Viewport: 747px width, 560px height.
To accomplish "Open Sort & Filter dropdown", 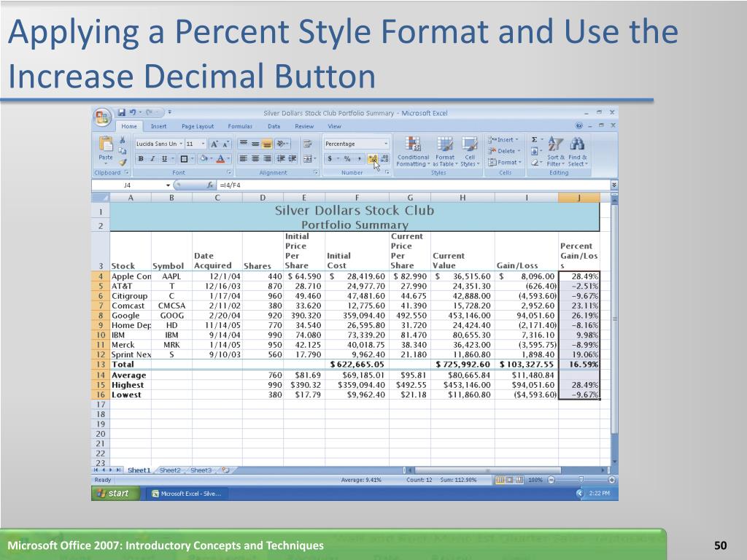I will pos(555,152).
